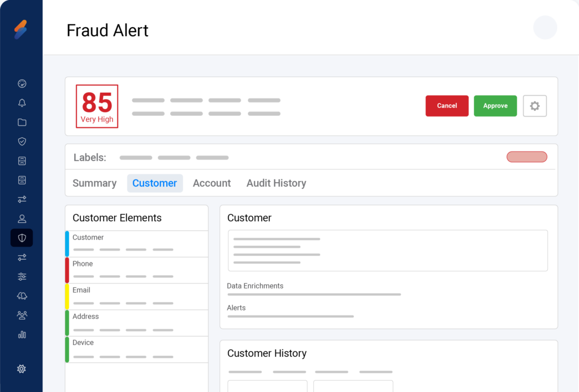Viewport: 579px width, 392px height.
Task: Open the bar chart reports sidebar icon
Action: click(22, 334)
